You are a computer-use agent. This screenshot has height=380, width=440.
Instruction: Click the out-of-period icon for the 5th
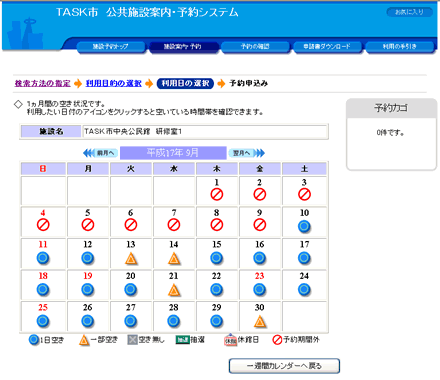coord(88,225)
